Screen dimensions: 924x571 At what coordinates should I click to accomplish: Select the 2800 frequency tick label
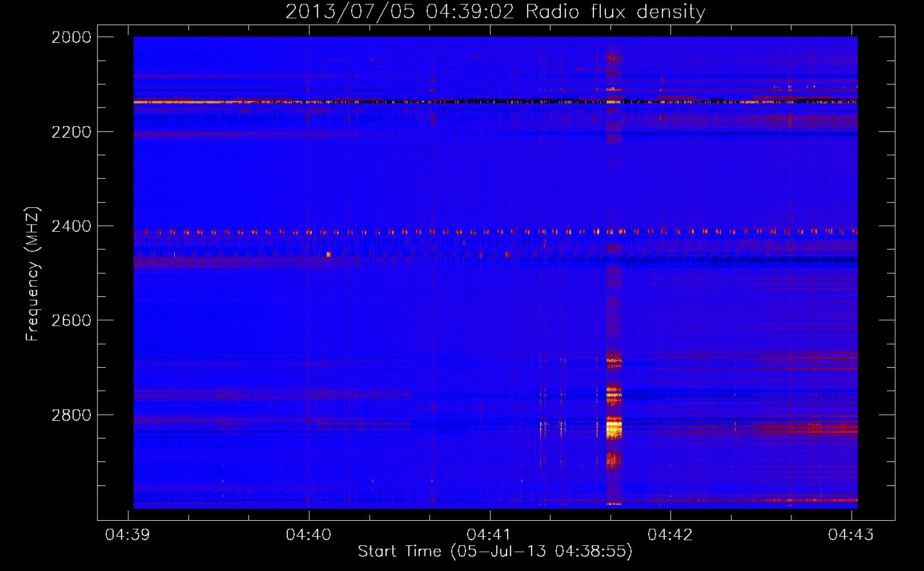(71, 415)
